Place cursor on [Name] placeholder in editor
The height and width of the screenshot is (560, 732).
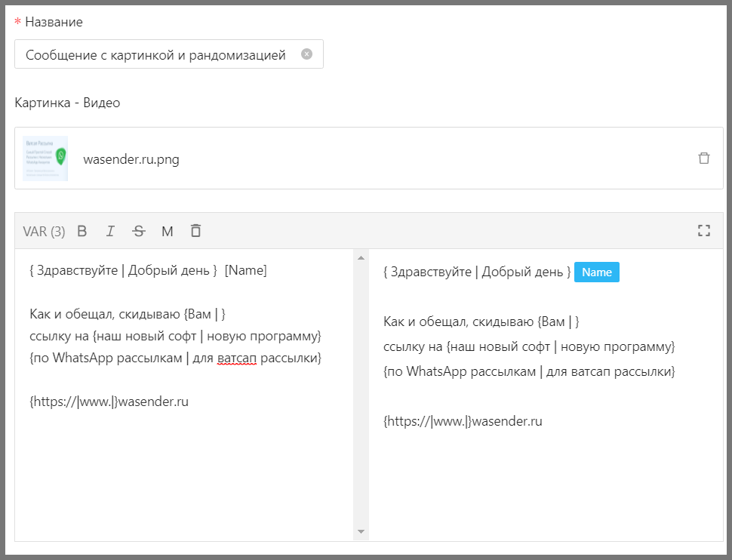click(246, 270)
